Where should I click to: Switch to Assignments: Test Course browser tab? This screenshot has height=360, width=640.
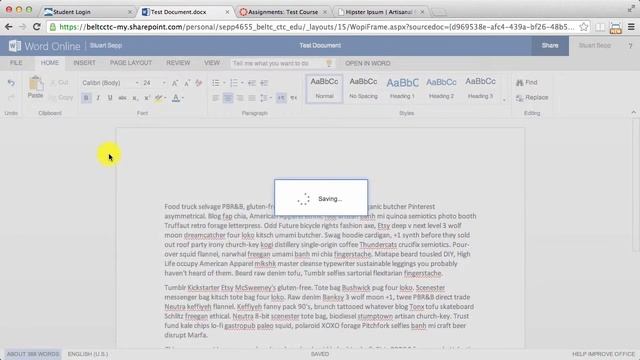(x=284, y=12)
